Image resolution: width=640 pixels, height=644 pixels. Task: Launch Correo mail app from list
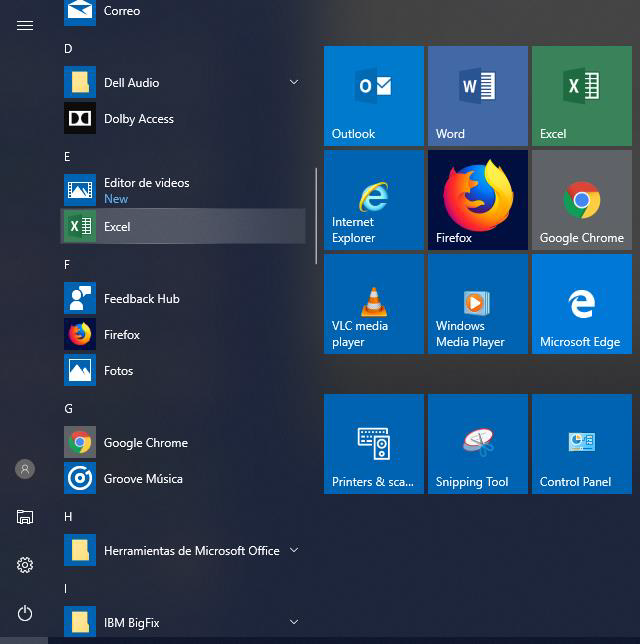click(183, 12)
